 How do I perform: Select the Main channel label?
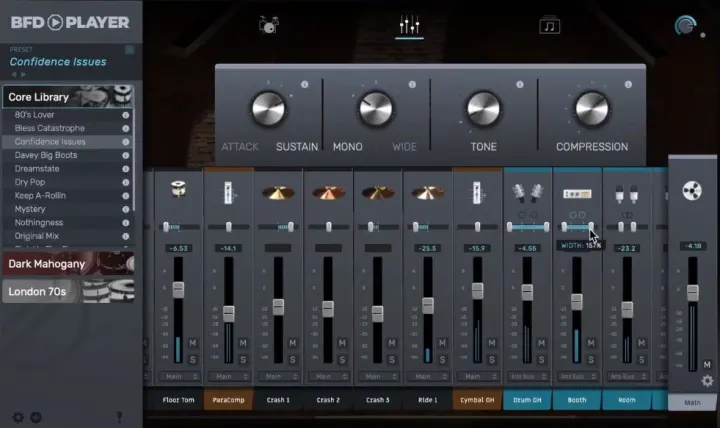pos(692,402)
